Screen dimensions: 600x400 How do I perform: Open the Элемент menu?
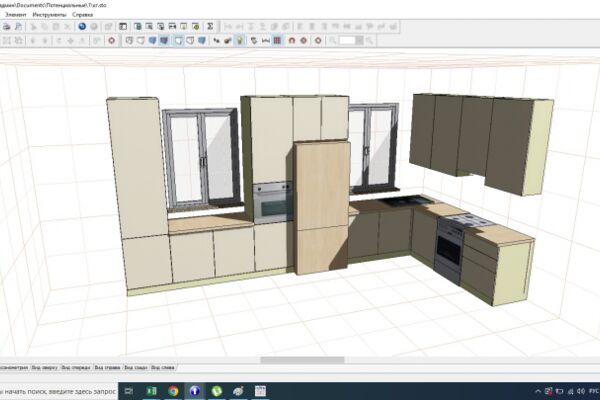pos(16,15)
